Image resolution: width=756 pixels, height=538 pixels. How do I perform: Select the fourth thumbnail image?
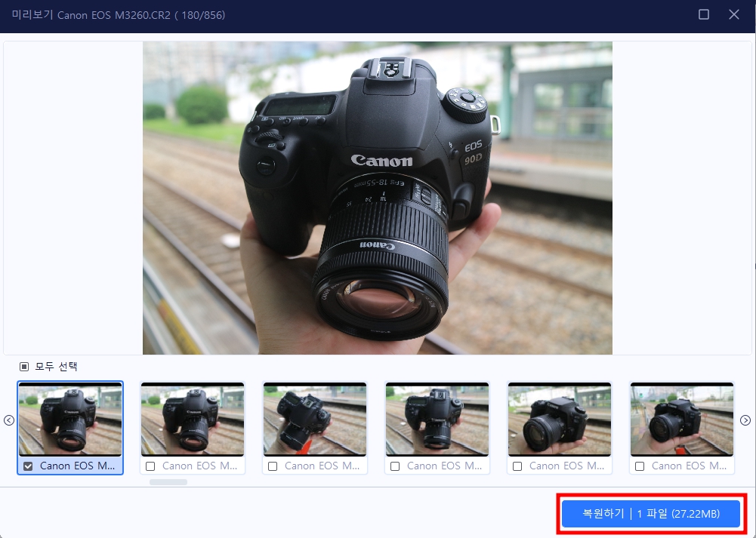438,419
